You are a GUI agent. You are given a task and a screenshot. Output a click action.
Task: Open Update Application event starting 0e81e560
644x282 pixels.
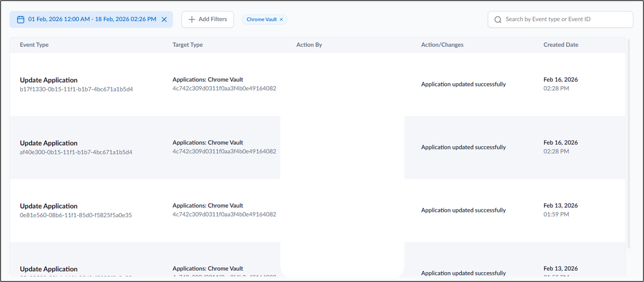coord(48,206)
